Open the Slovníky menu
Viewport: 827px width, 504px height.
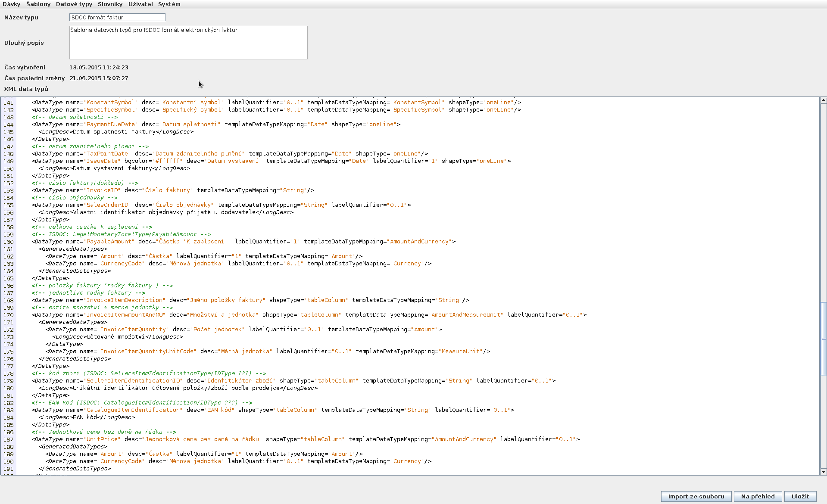coord(110,4)
